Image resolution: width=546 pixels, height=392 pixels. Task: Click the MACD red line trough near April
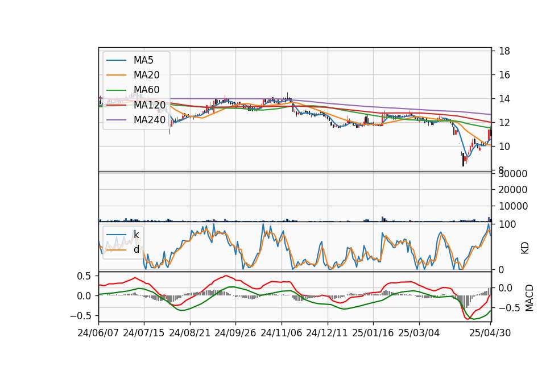point(468,318)
